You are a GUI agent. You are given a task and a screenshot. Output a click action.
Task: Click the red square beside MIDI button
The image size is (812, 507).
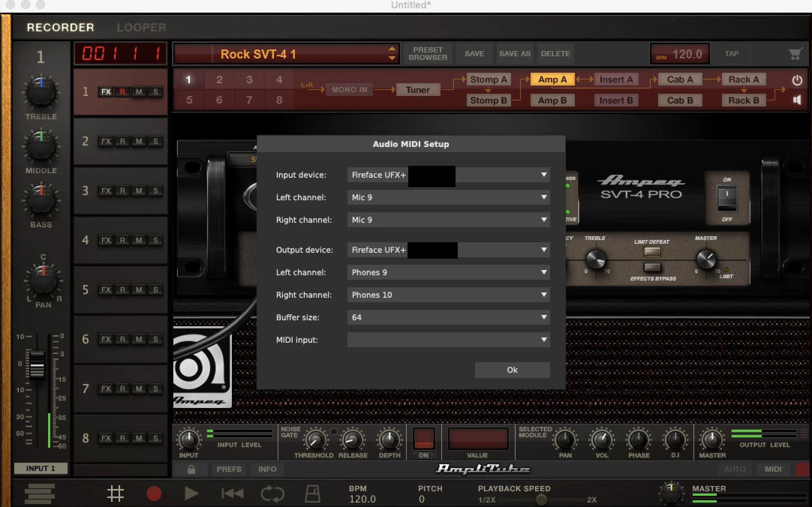click(802, 469)
